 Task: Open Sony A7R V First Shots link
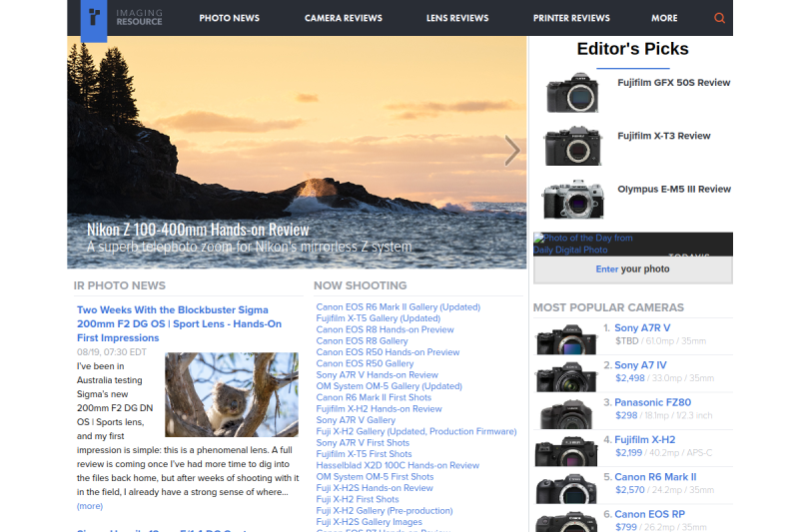(x=363, y=443)
